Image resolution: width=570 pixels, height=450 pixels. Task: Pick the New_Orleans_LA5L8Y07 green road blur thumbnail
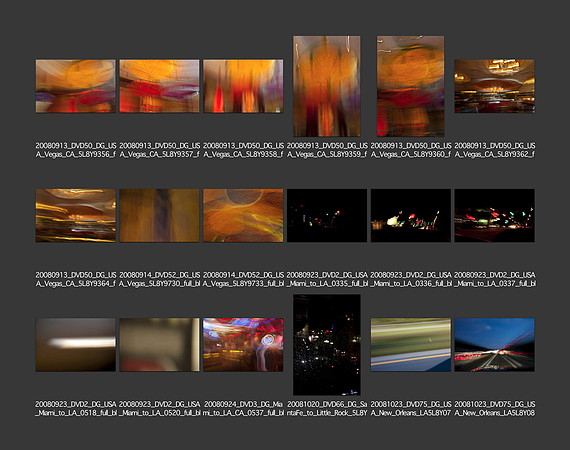(411, 345)
